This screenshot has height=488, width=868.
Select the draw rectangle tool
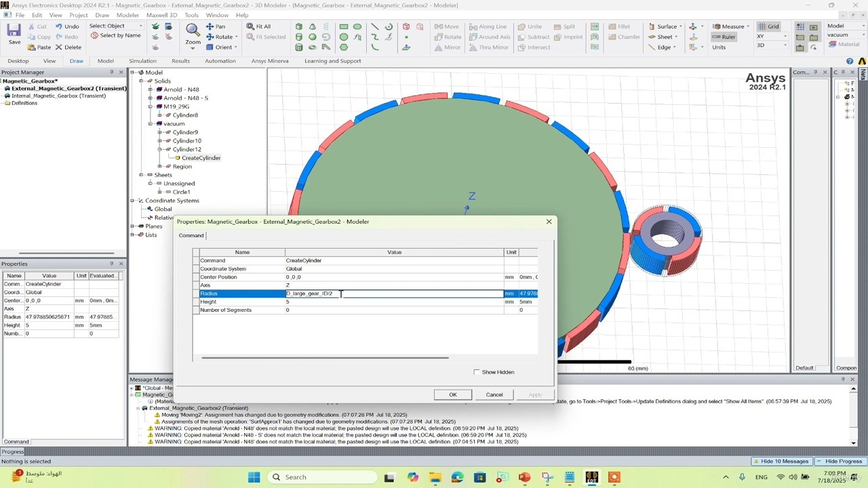344,26
